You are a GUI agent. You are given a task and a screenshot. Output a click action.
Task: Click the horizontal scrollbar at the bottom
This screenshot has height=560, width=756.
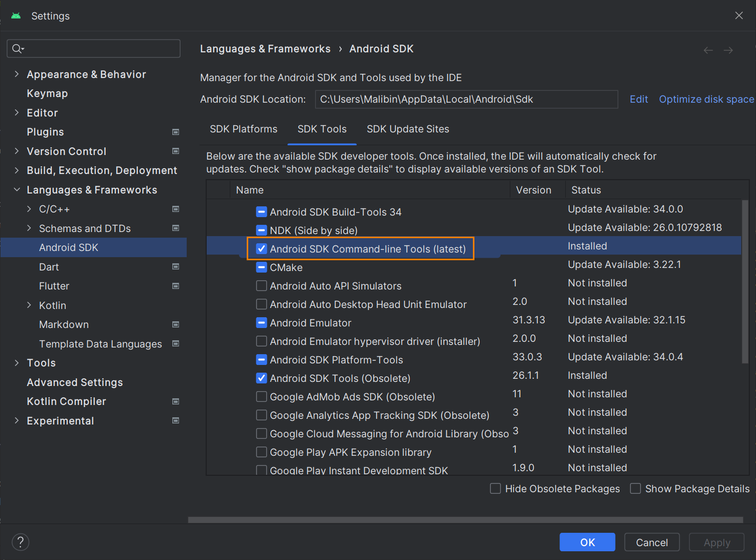466,520
